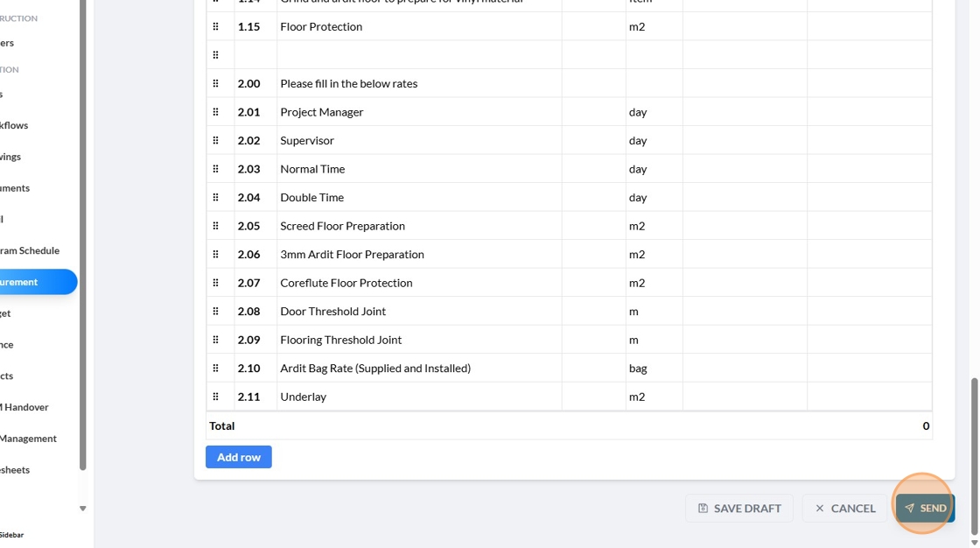Click the Cancel X icon

[820, 509]
